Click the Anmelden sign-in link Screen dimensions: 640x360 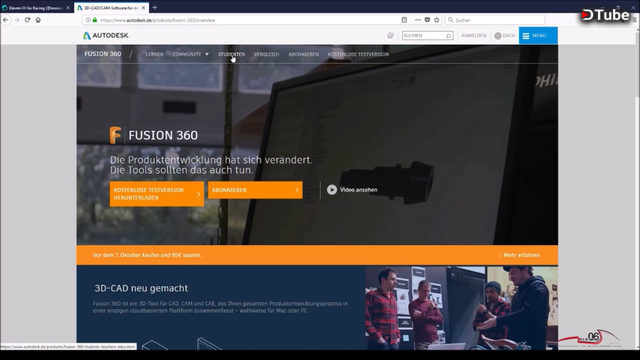click(x=473, y=36)
